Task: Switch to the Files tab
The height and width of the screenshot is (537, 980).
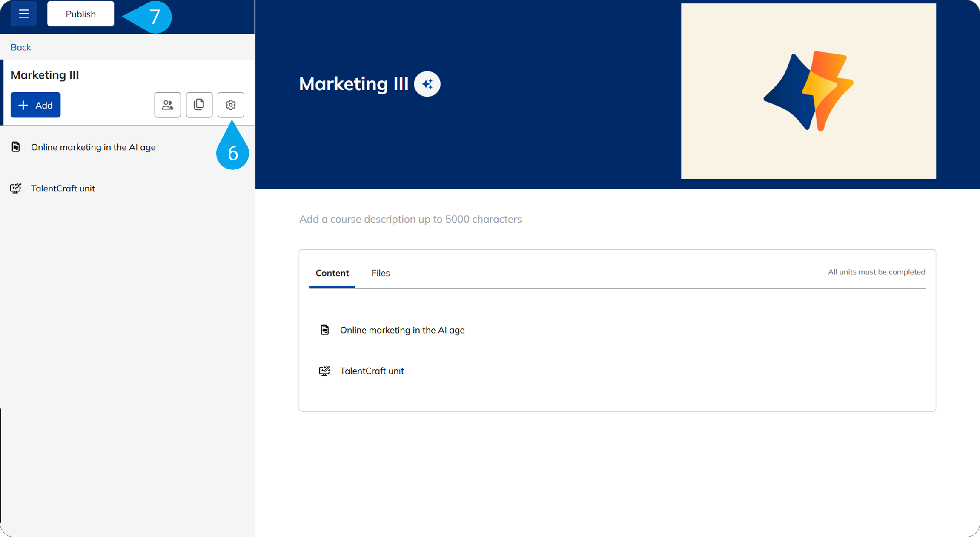Action: point(381,273)
